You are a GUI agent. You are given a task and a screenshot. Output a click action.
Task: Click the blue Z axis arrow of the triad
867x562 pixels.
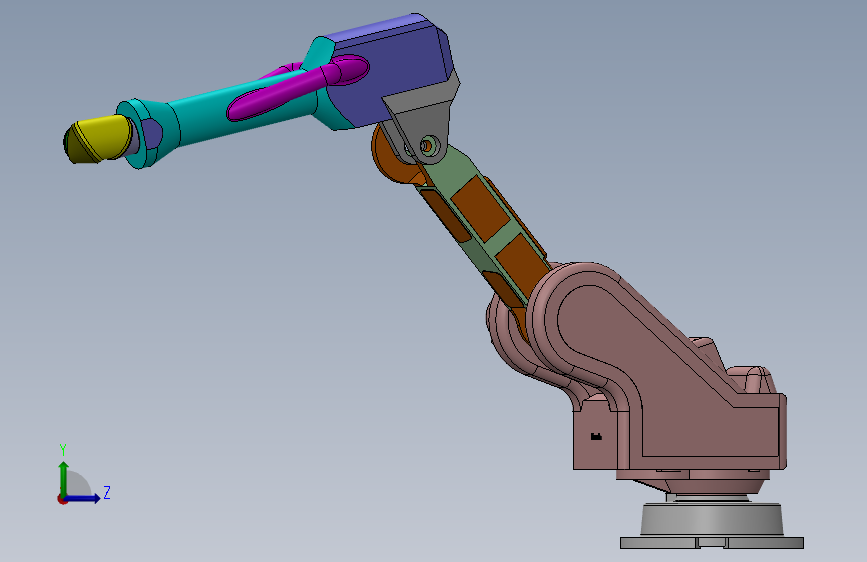[x=83, y=498]
